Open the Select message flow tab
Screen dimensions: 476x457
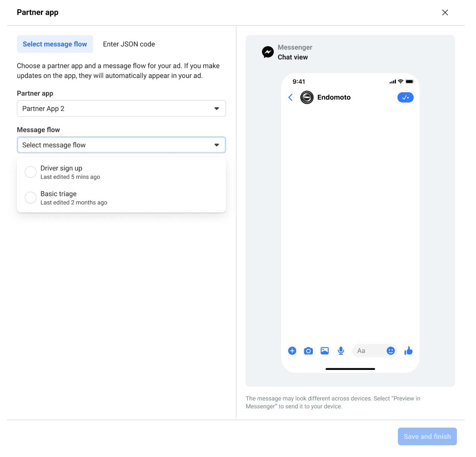pyautogui.click(x=55, y=44)
